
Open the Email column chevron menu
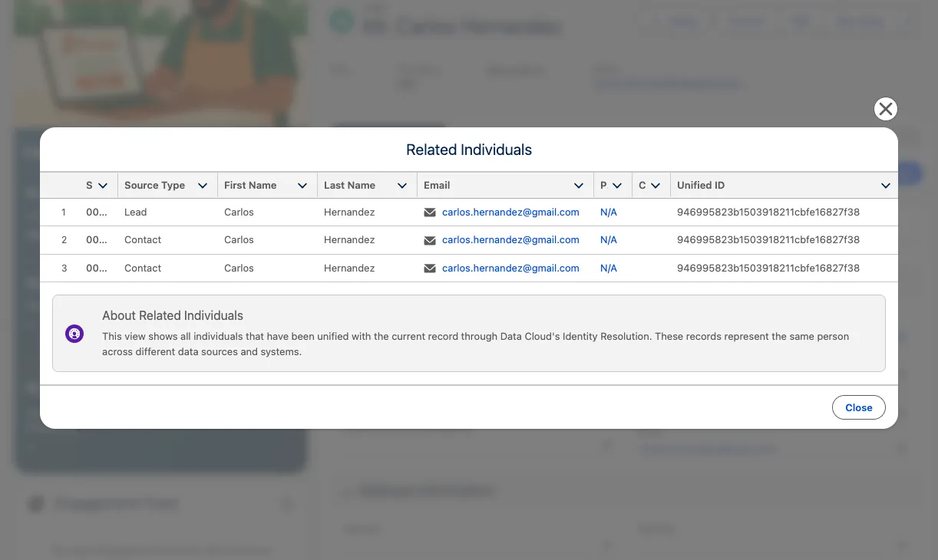click(579, 186)
